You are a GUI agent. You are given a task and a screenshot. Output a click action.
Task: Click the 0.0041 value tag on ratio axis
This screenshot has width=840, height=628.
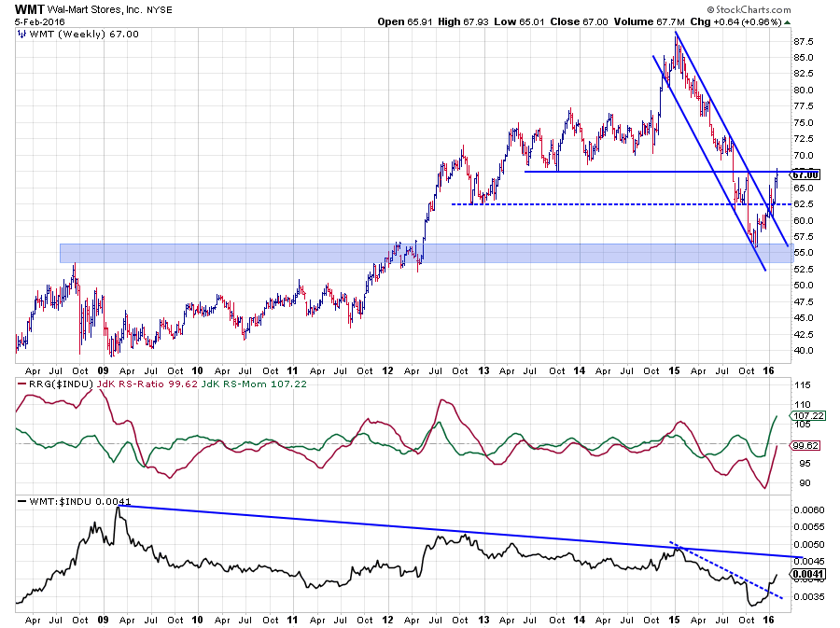(x=808, y=575)
